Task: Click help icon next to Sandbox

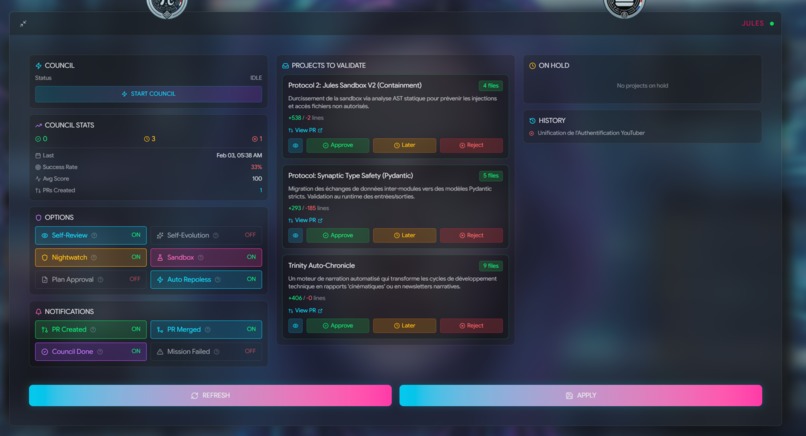Action: click(200, 258)
